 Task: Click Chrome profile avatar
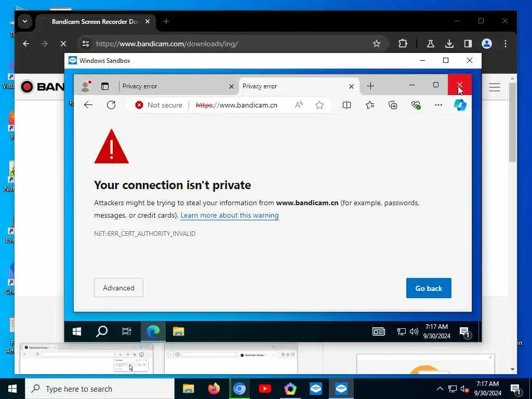pos(486,44)
